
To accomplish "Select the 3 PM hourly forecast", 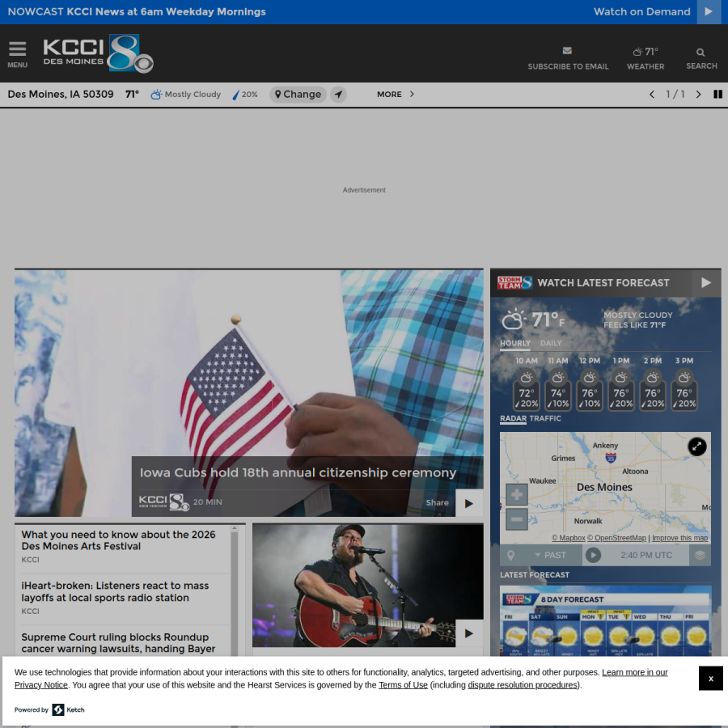I will coord(684,384).
